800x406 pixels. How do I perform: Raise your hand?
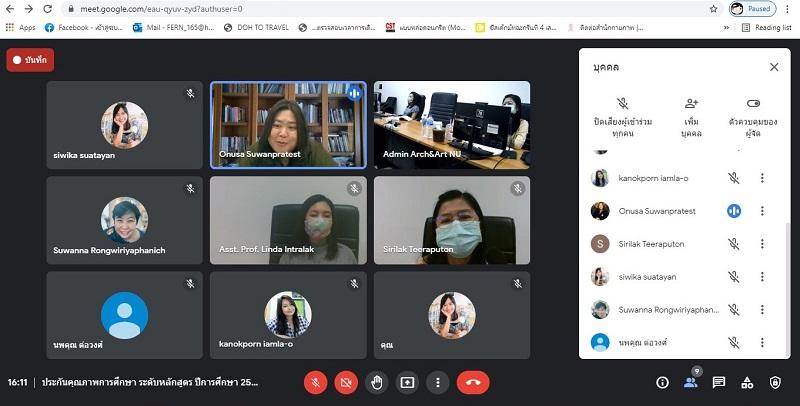377,383
